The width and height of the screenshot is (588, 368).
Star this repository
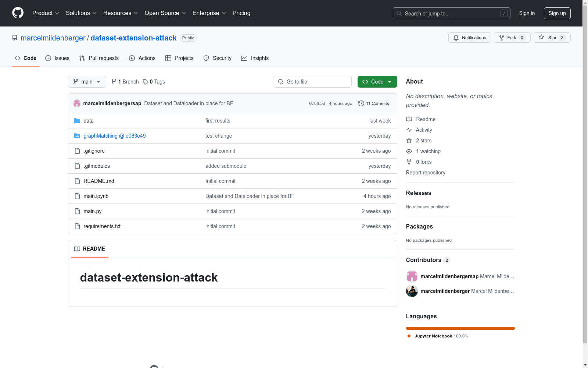coord(552,38)
